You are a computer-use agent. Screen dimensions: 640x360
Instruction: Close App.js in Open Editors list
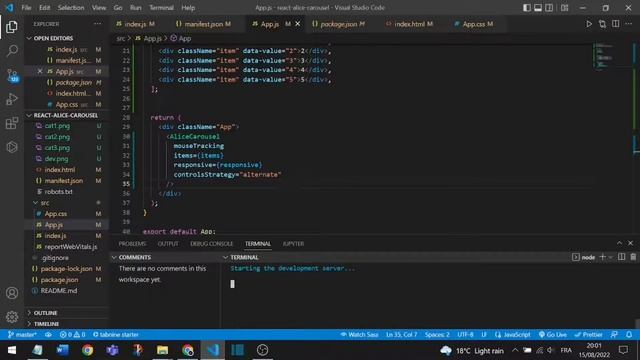[40, 71]
